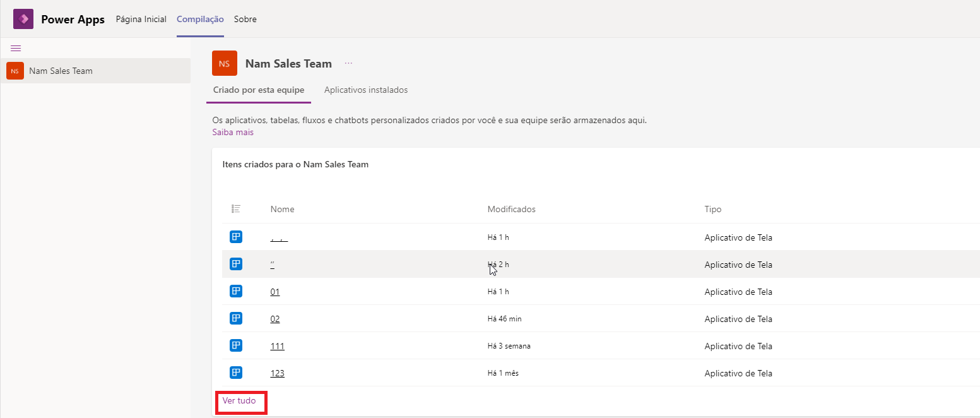Open the Saiba mais link
The image size is (980, 418).
pyautogui.click(x=233, y=132)
